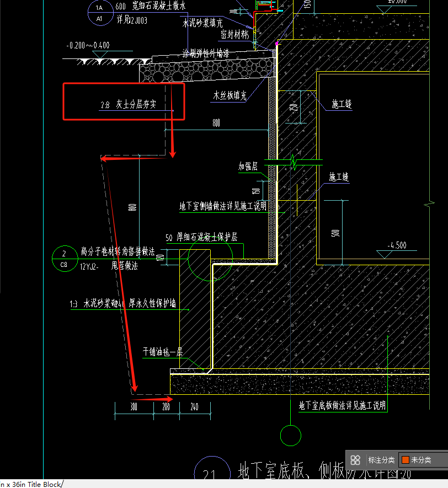Image resolution: width=448 pixels, height=488 pixels.
Task: Select the 详见12J003 reference text
Action: point(132,20)
